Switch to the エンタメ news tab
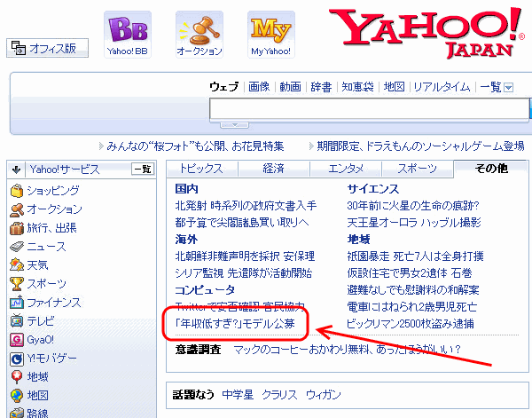 [x=346, y=169]
